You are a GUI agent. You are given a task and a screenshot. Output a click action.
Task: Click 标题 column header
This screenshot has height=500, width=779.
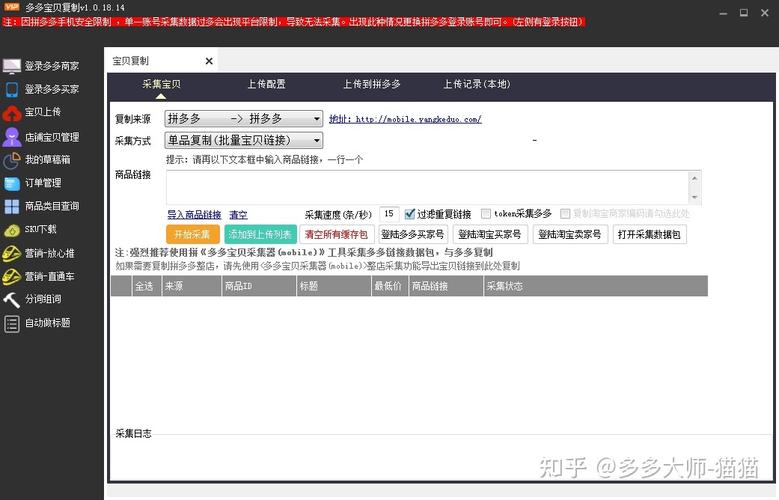(x=334, y=286)
